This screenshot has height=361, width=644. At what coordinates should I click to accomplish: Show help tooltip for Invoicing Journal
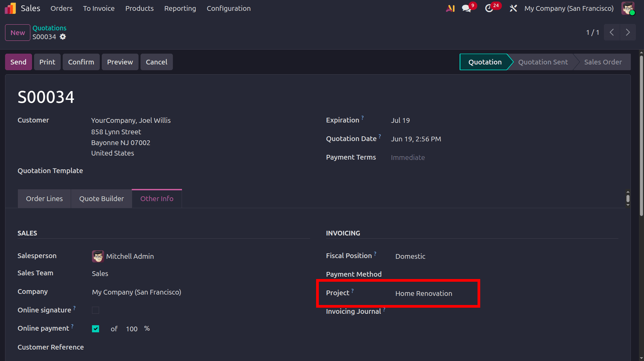[x=384, y=309]
